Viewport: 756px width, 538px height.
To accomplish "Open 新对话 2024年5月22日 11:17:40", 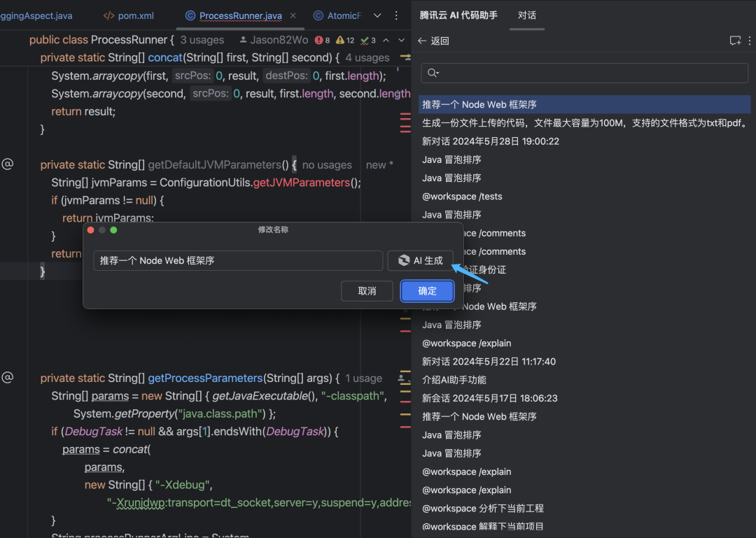I will 489,362.
